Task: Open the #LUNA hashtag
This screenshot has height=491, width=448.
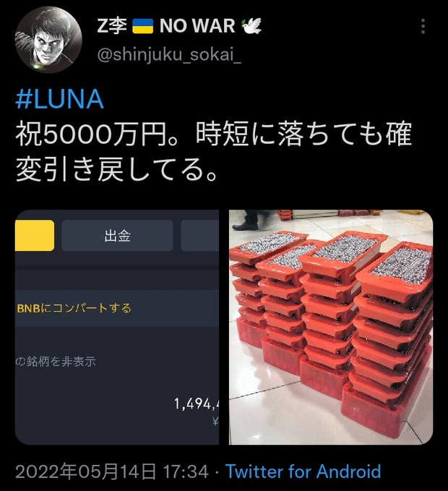Action: 59,99
